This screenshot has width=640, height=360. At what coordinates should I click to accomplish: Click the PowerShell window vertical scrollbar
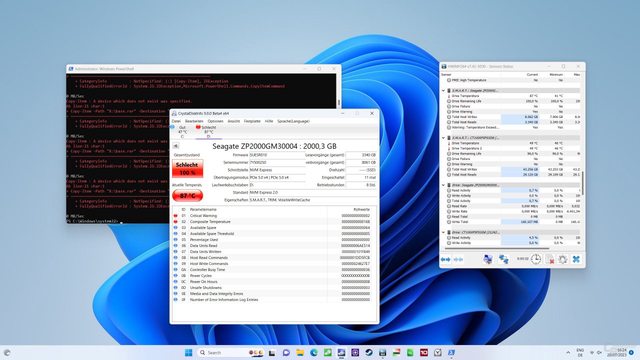pyautogui.click(x=338, y=102)
